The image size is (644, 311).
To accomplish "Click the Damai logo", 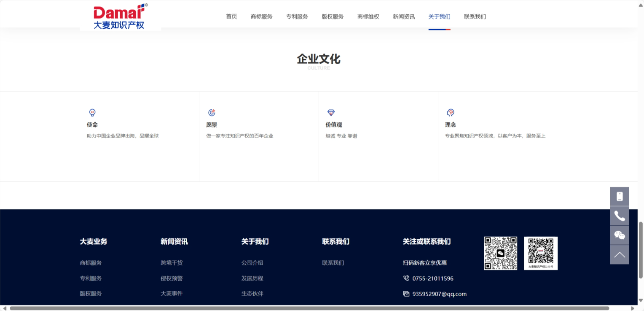I will 120,16.
